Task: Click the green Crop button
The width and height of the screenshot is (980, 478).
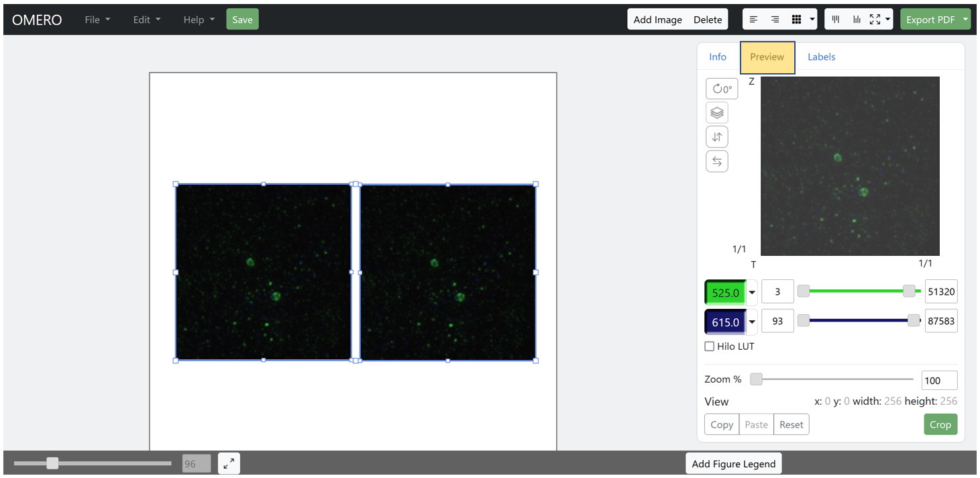Action: pos(940,424)
